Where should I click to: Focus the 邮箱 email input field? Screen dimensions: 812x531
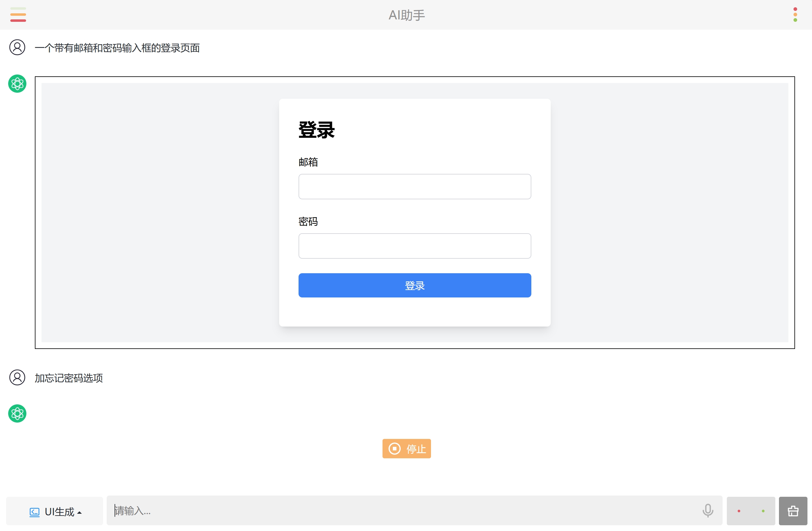(x=414, y=187)
